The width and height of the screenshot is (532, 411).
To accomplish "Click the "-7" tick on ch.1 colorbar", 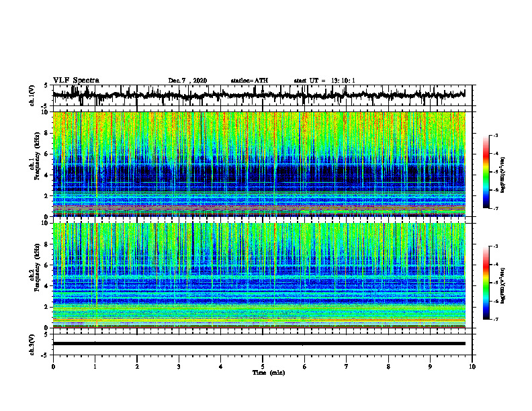I will click(496, 208).
